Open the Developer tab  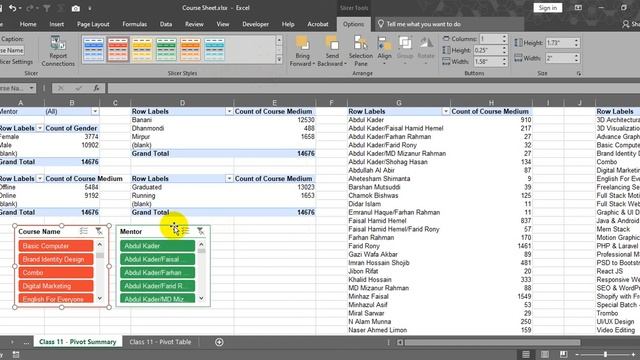[x=255, y=24]
